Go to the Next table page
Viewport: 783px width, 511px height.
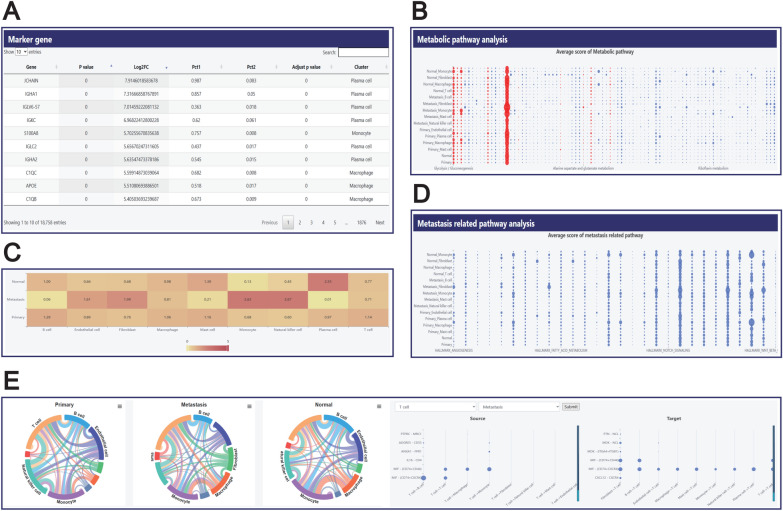[380, 223]
